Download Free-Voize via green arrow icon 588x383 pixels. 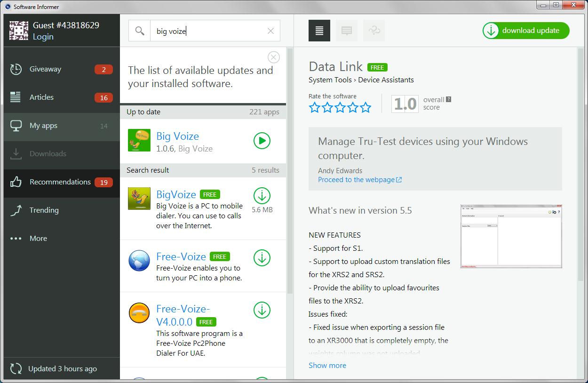coord(262,257)
